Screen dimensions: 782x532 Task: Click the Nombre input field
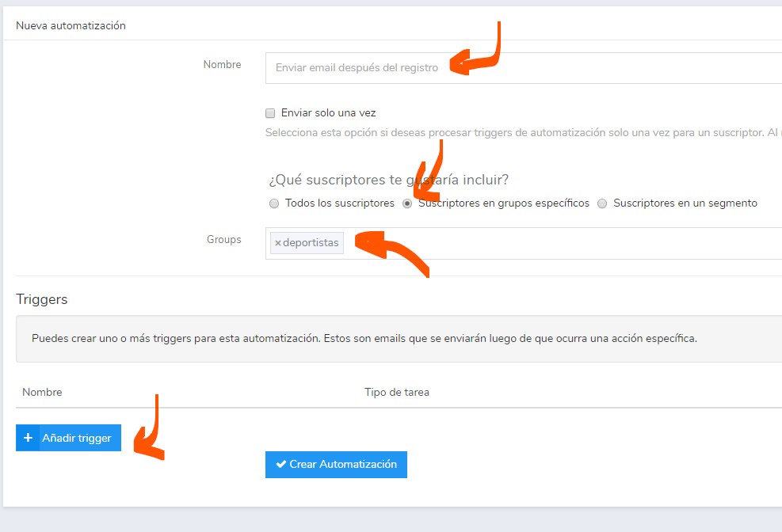click(524, 68)
